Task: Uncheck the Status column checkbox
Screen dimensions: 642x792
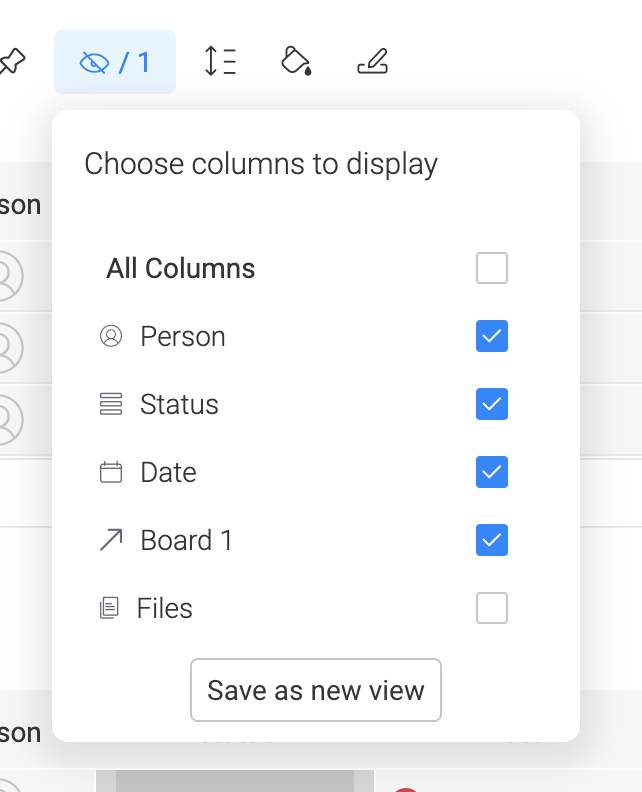Action: coord(492,404)
